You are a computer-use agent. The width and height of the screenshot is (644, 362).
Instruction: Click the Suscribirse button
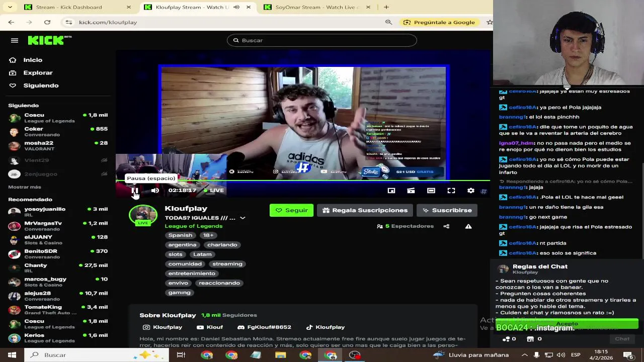coord(447,210)
